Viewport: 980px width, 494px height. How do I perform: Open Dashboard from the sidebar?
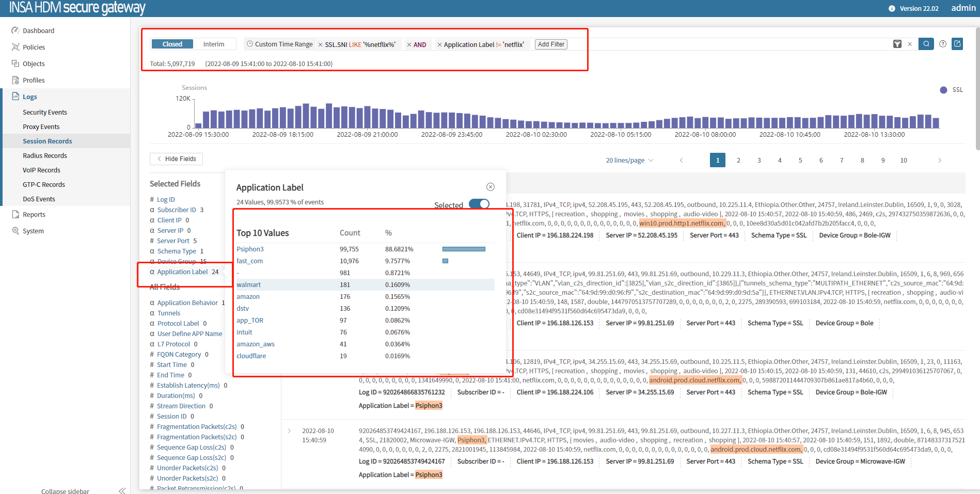pyautogui.click(x=38, y=30)
